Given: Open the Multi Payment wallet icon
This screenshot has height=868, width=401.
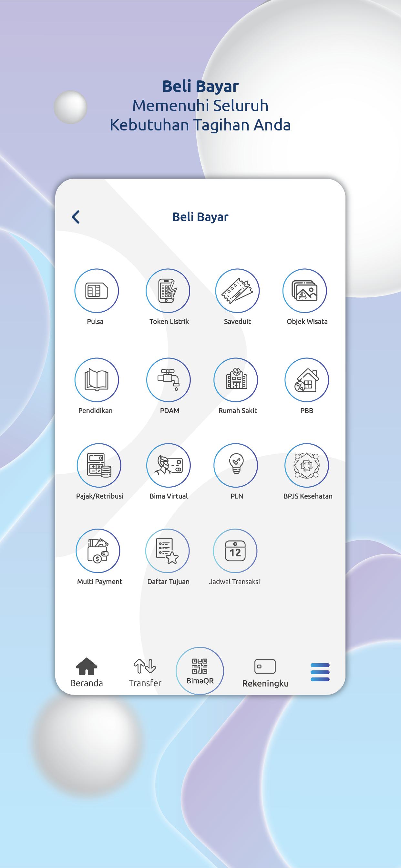Looking at the screenshot, I should [x=98, y=551].
